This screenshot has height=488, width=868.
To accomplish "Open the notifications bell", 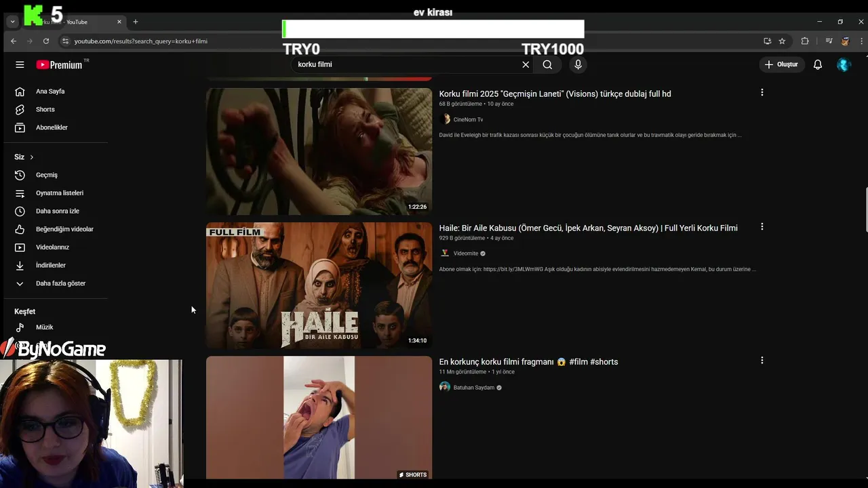I will pos(818,64).
